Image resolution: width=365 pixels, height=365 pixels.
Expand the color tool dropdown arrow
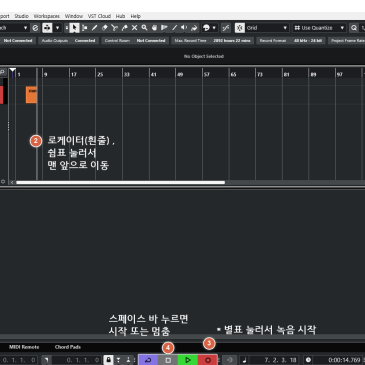(x=214, y=28)
